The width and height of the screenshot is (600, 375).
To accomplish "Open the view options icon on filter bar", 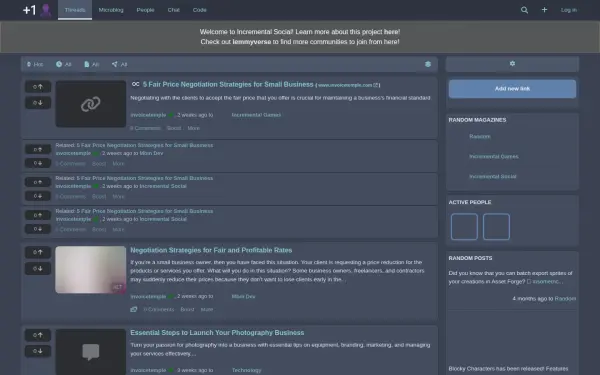I will click(428, 64).
